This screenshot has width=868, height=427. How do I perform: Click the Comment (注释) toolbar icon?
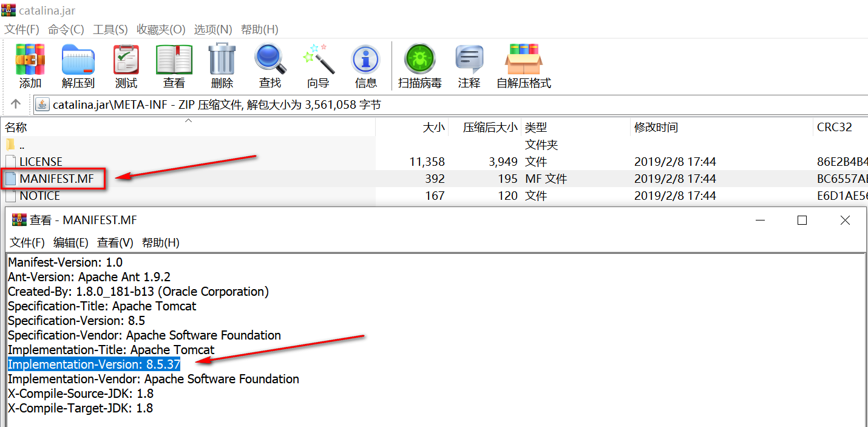pos(469,60)
